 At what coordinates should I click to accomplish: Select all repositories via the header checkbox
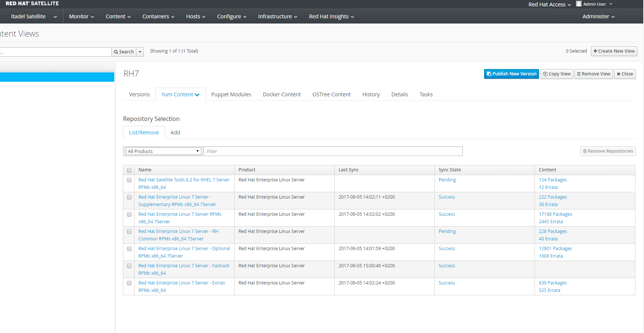[129, 170]
